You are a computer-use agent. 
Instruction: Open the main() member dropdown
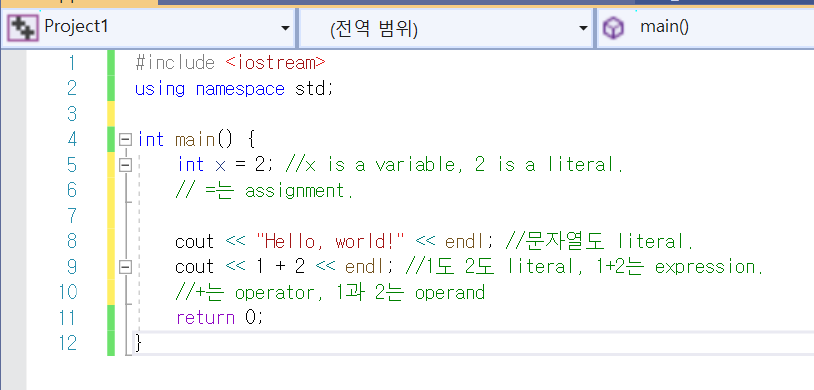click(706, 27)
